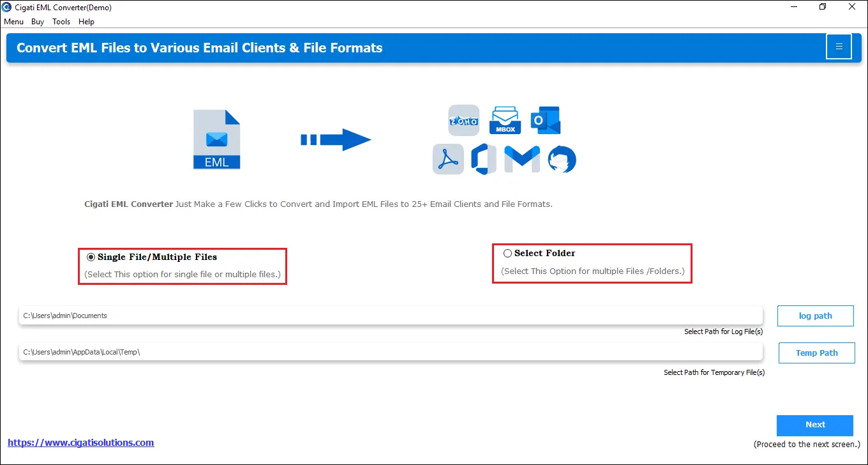Proceed with the Next button
The height and width of the screenshot is (465, 868).
(815, 425)
